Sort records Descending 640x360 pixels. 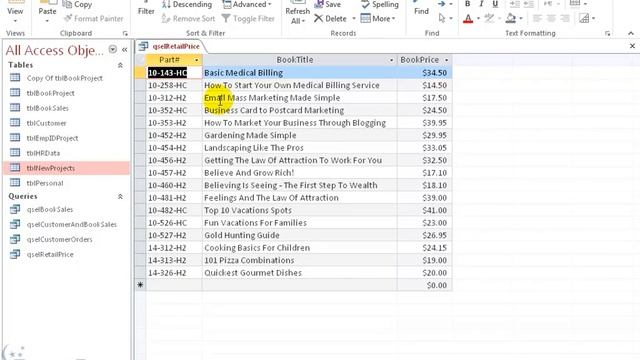click(x=187, y=4)
